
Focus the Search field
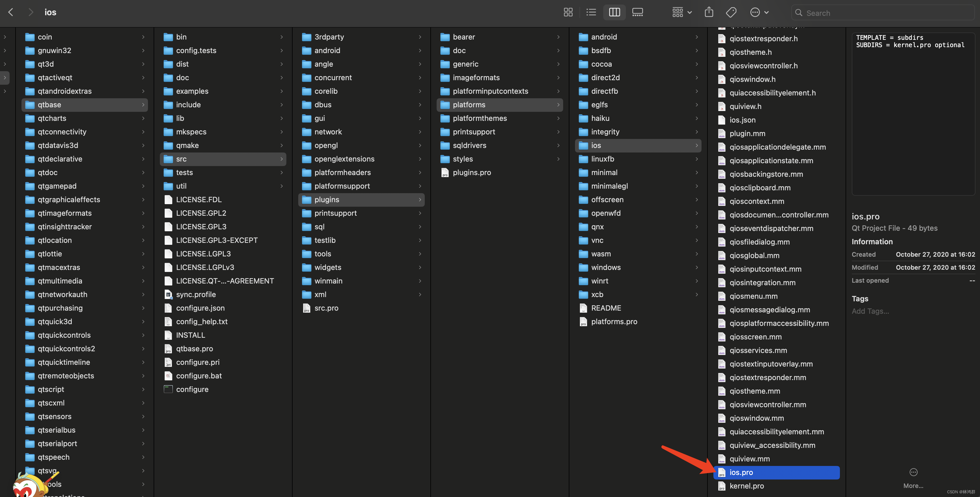(x=883, y=13)
